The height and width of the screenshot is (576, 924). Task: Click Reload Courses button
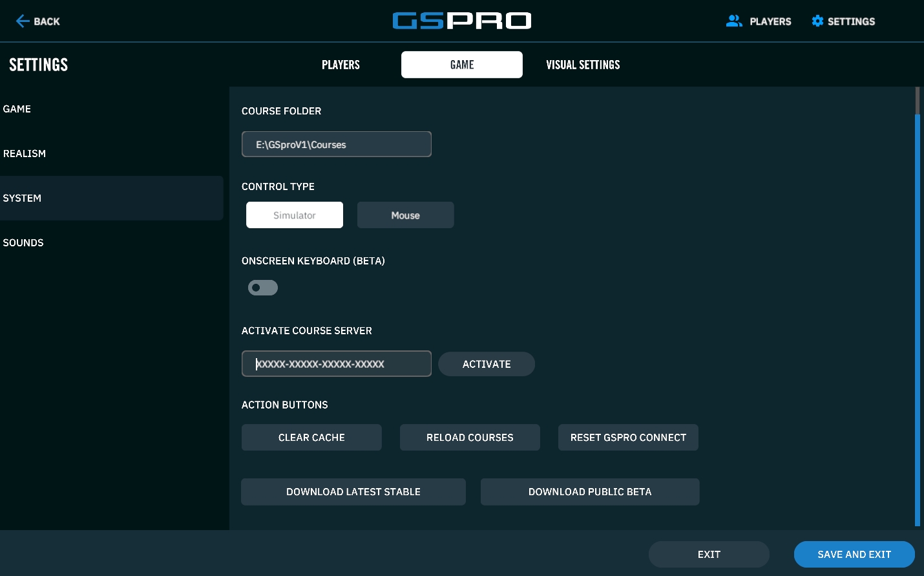[470, 438]
